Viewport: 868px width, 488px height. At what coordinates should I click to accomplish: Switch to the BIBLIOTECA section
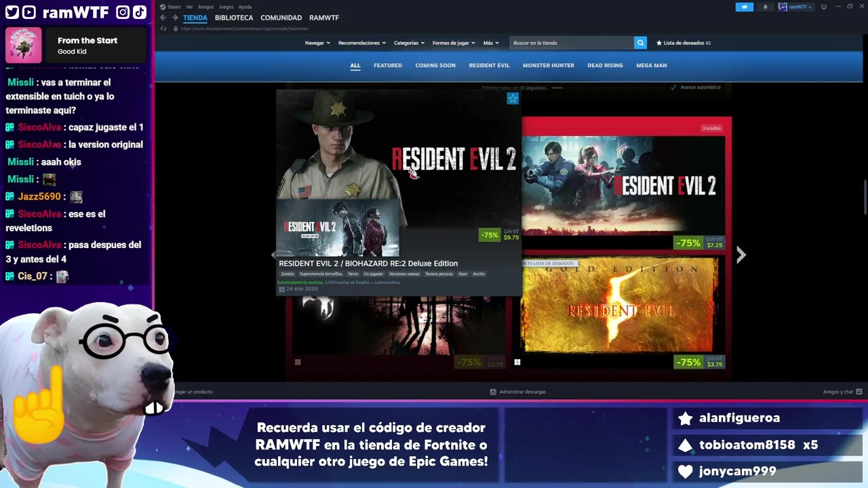click(x=234, y=18)
